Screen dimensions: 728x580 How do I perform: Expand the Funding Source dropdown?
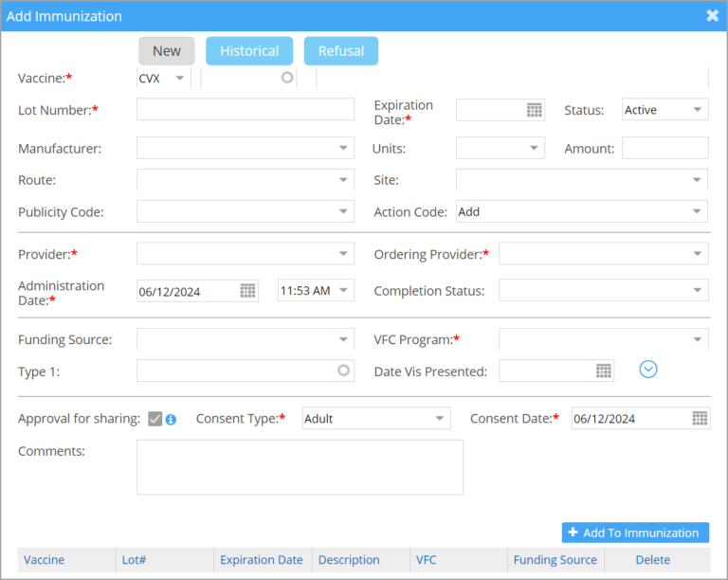coord(246,339)
